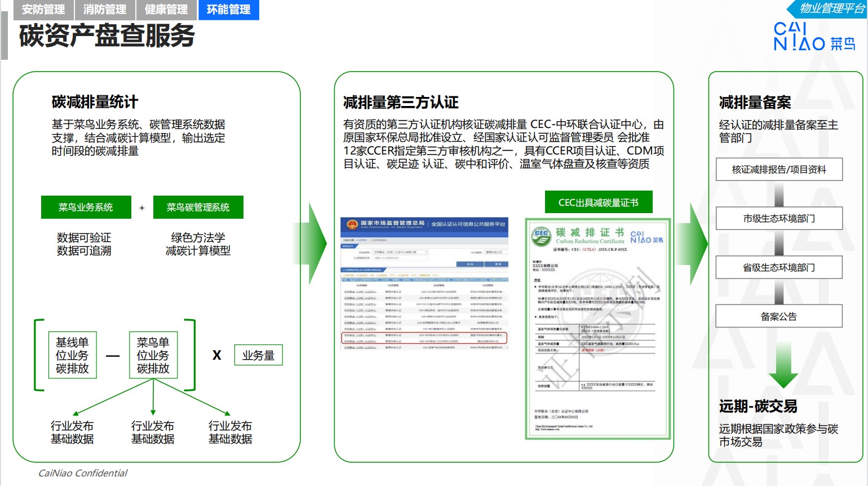The height and width of the screenshot is (486, 868).
Task: Click the 菜鸟碳管理系统 green box
Action: tap(198, 207)
